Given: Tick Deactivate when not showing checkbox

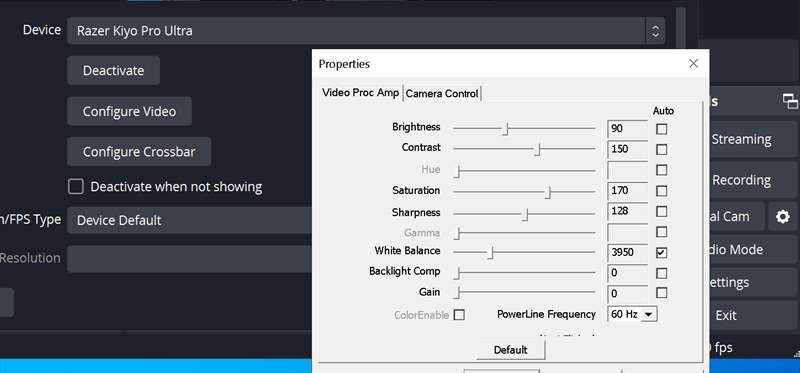Looking at the screenshot, I should 76,187.
